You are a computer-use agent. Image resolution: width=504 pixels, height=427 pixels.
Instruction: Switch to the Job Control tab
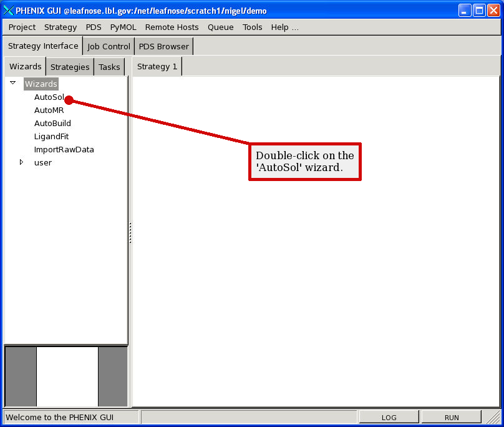109,47
